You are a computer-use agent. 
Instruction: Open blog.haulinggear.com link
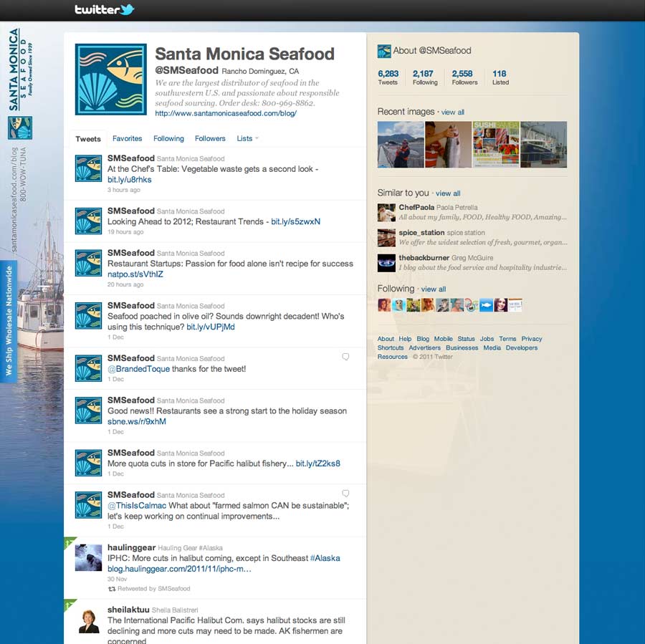[x=179, y=569]
